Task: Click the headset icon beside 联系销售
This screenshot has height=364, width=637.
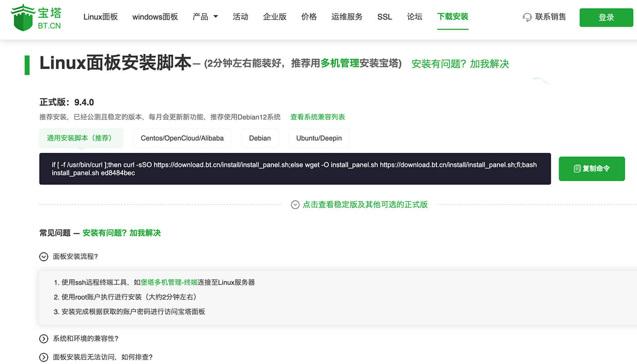Action: [x=527, y=17]
